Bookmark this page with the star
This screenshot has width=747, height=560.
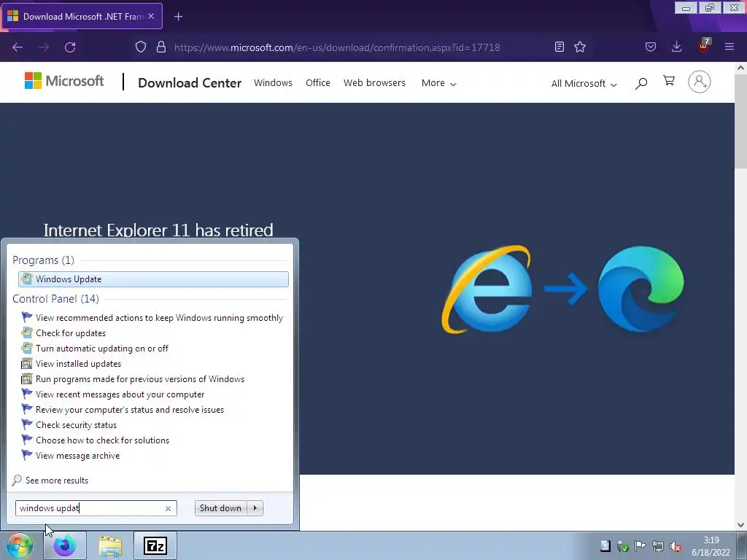point(580,47)
